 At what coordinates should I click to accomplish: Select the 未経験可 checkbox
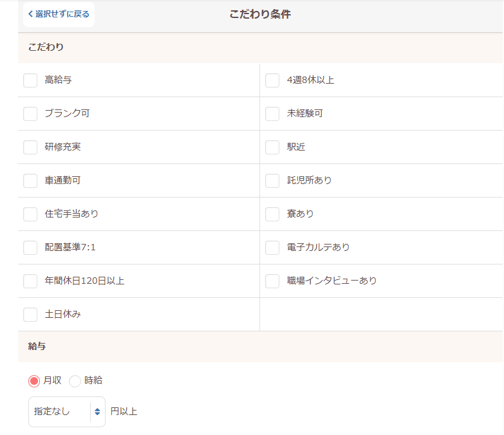pos(272,114)
